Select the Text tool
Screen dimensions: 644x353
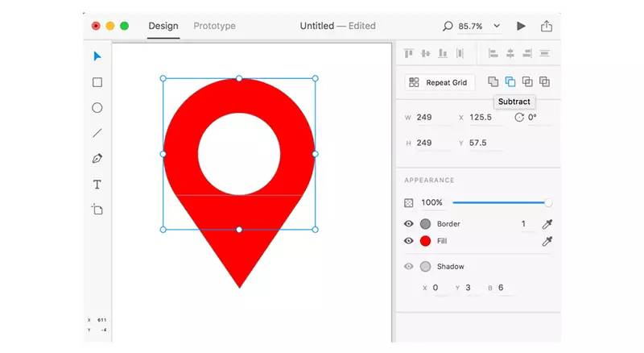(x=97, y=185)
